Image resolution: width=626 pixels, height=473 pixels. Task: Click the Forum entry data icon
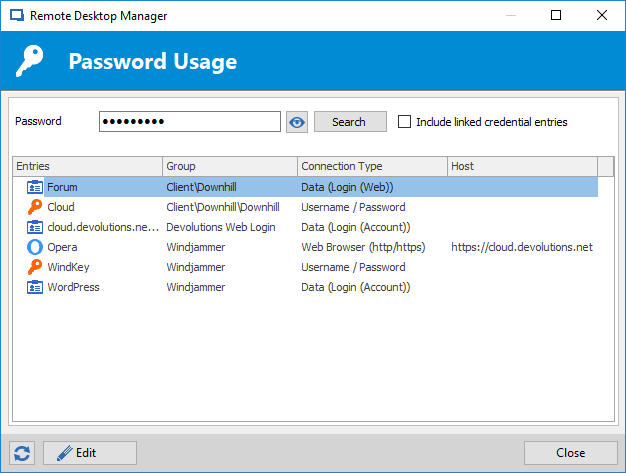(x=35, y=187)
